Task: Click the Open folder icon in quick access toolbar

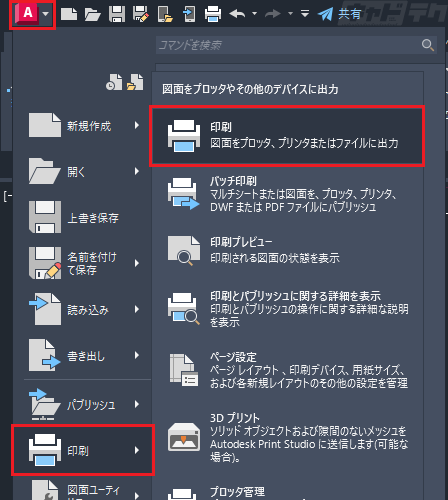Action: coord(92,14)
